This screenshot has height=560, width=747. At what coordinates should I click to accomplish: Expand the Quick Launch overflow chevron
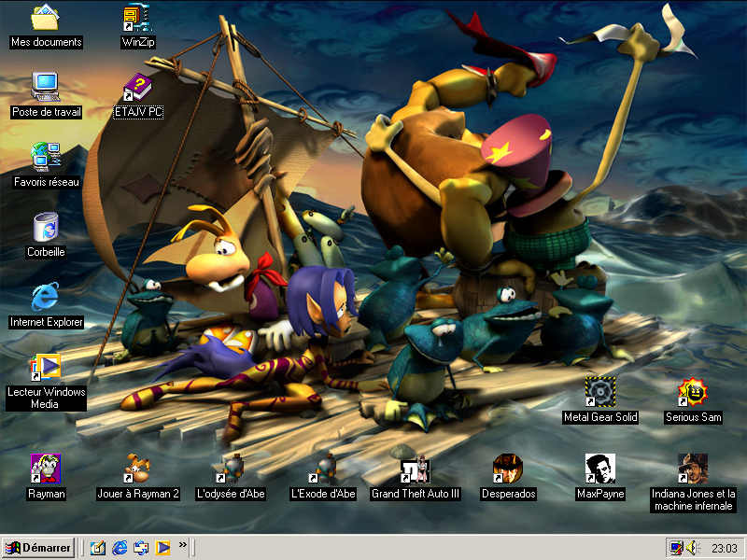182,545
